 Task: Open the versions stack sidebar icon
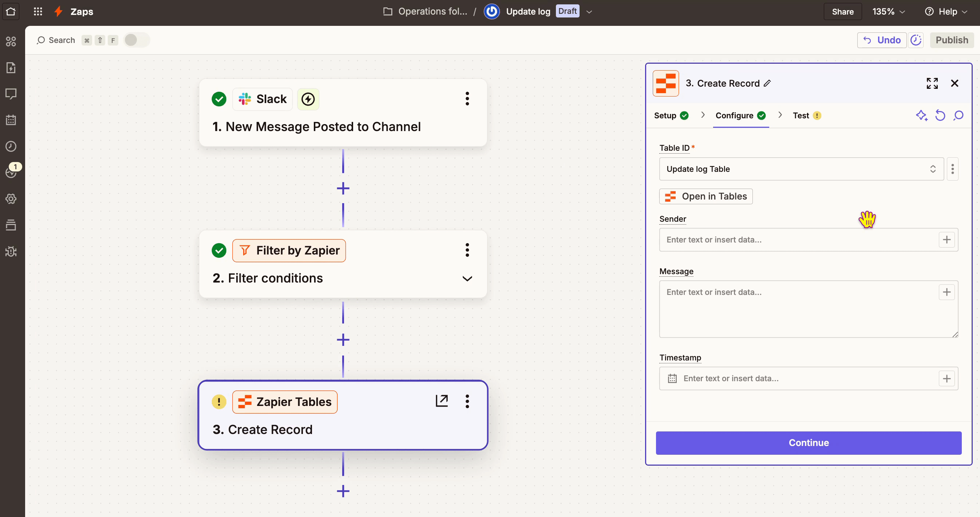pyautogui.click(x=11, y=225)
